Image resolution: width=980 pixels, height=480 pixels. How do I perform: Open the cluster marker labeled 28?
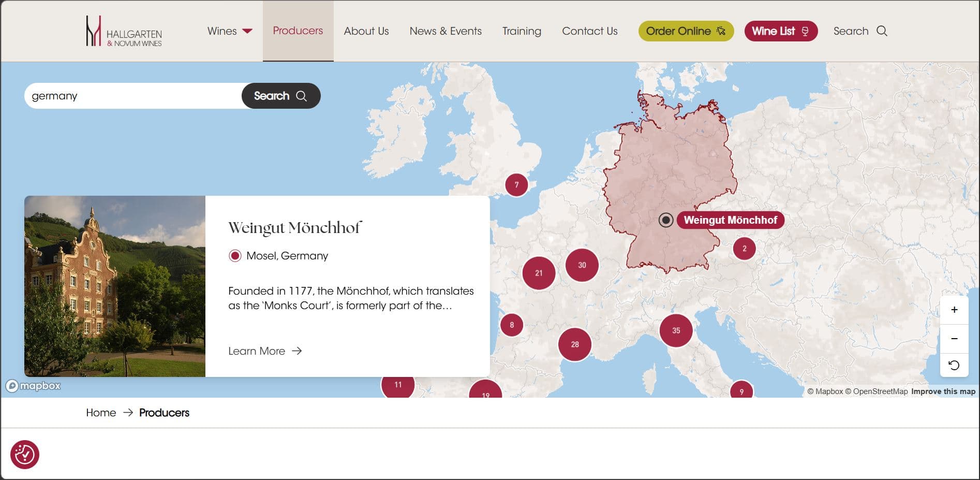click(x=575, y=344)
